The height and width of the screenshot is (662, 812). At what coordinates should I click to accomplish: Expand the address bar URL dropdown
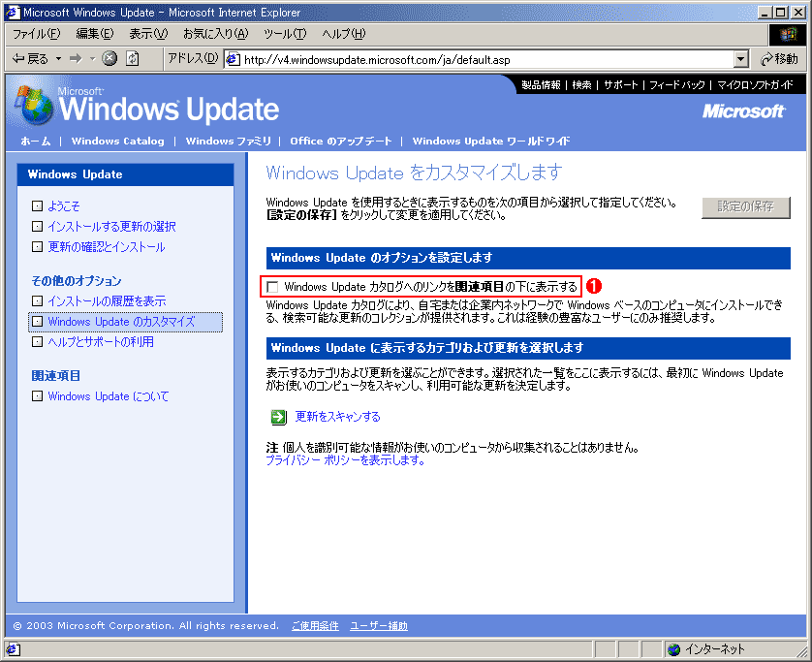tap(741, 59)
